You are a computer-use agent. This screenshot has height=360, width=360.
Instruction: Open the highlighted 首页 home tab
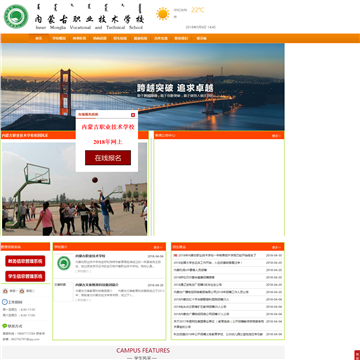click(x=39, y=38)
